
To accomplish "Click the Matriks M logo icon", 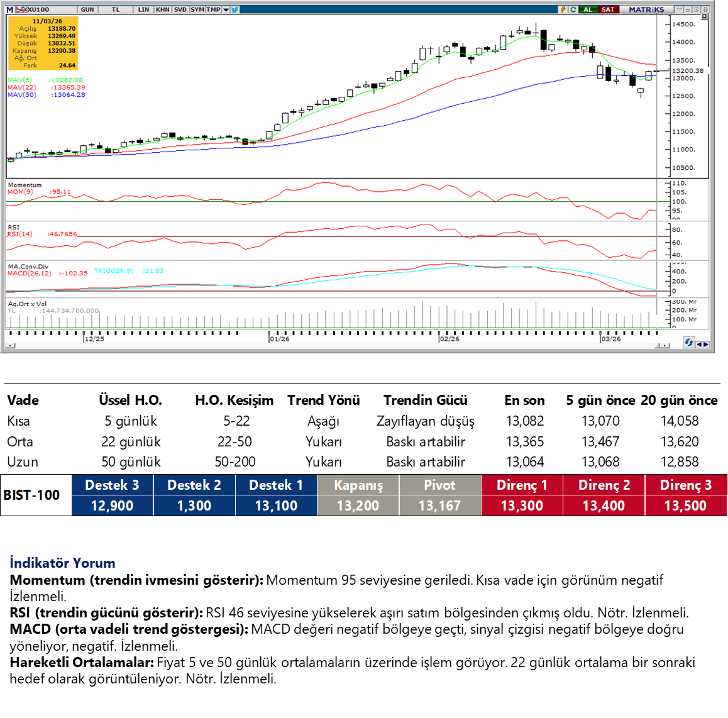I will point(9,9).
